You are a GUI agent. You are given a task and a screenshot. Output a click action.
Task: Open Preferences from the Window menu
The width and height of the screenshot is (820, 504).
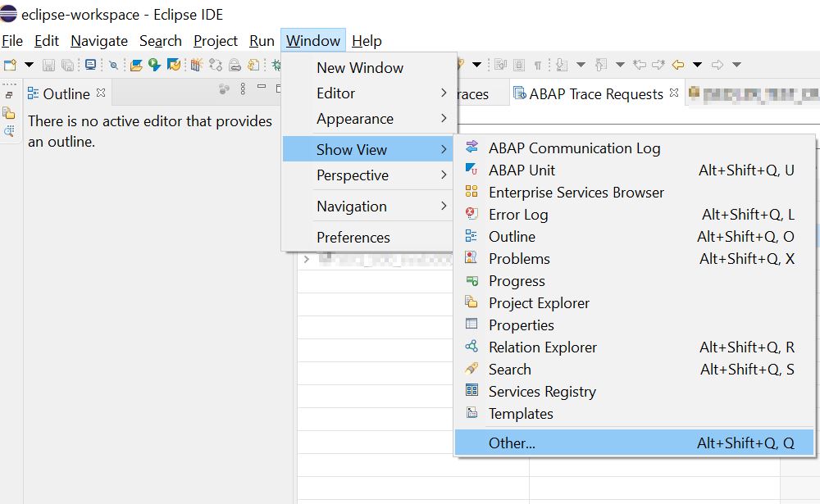pyautogui.click(x=368, y=238)
